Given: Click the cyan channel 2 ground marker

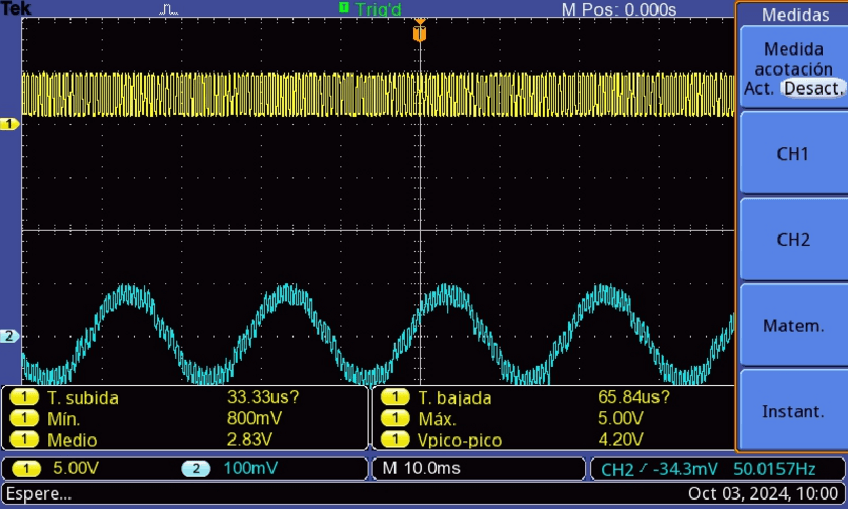Looking at the screenshot, I should 10,336.
